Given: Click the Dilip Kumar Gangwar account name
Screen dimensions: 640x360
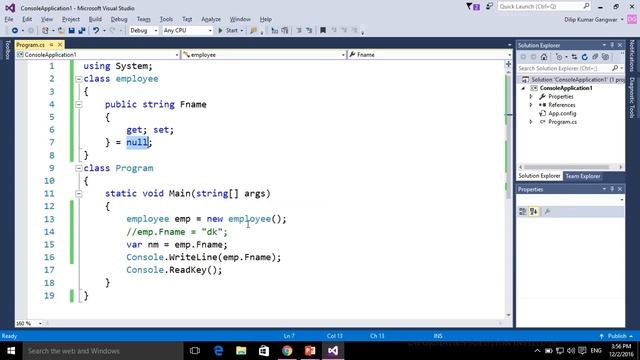Looking at the screenshot, I should click(591, 20).
